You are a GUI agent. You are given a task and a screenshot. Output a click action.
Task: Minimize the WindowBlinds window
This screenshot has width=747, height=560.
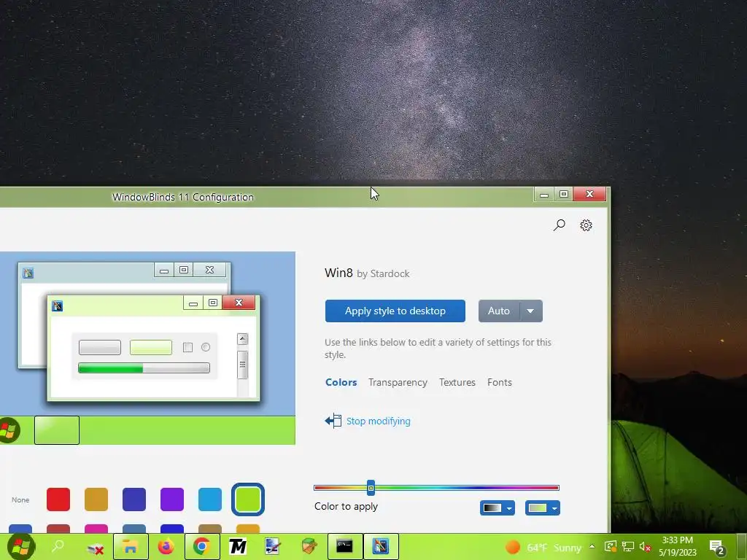coord(544,194)
